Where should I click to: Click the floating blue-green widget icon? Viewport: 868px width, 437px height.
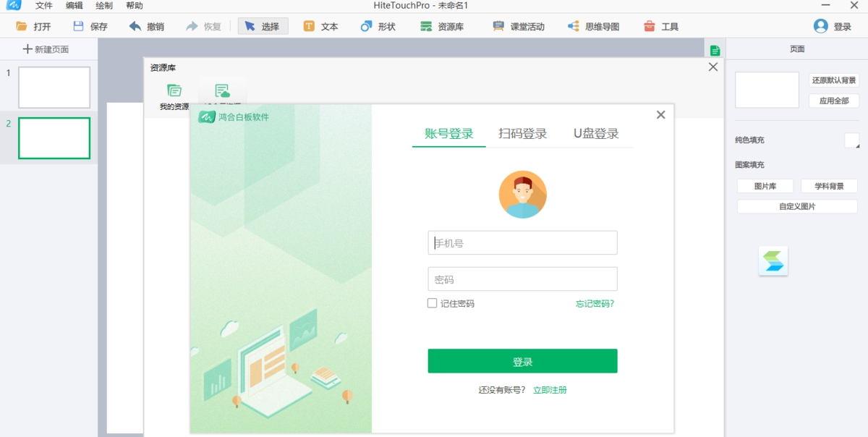tap(773, 261)
